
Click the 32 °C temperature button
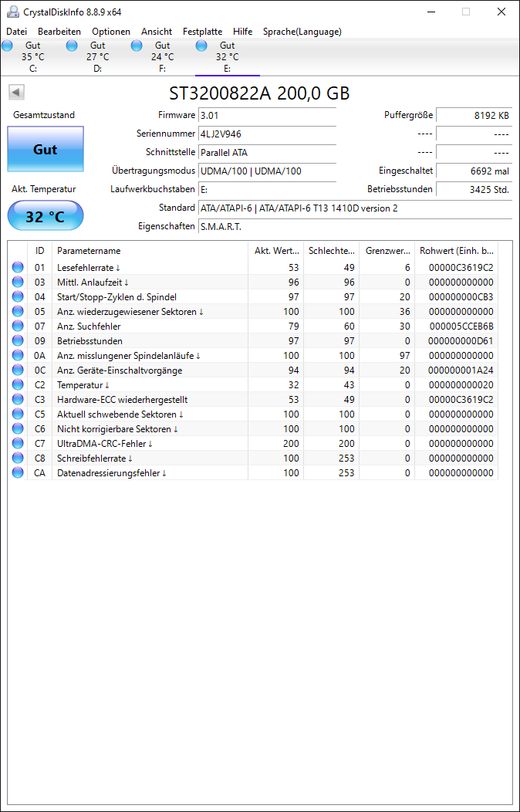point(46,216)
